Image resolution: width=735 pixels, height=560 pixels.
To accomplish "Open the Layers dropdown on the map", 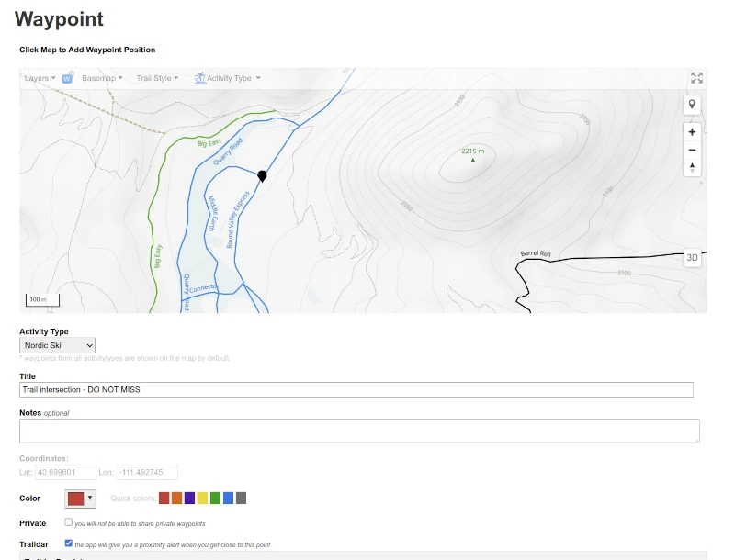I will [40, 78].
